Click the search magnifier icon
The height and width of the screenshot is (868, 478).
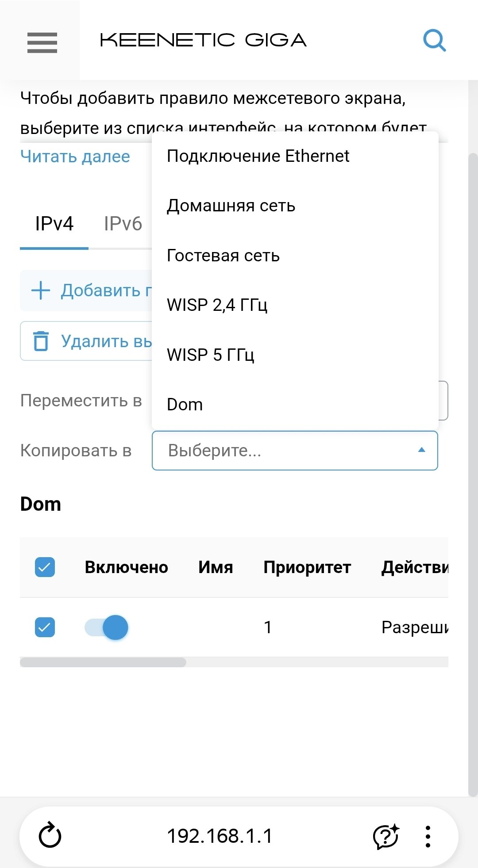tap(434, 41)
